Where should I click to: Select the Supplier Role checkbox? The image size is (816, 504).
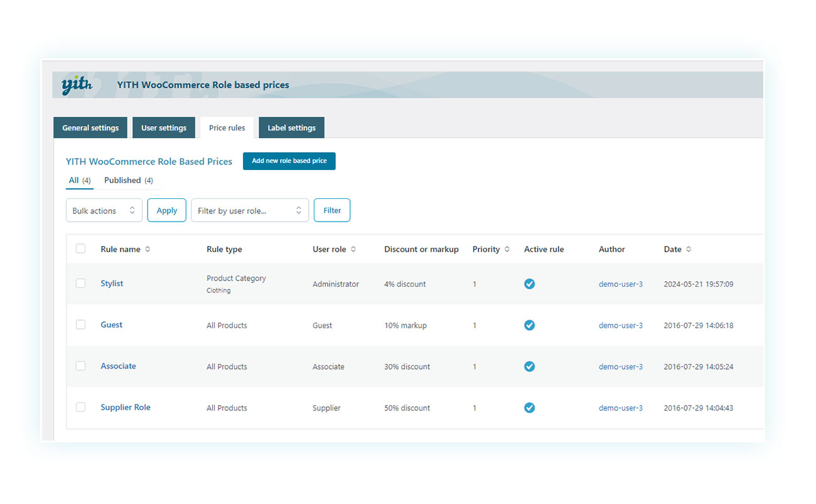pyautogui.click(x=80, y=407)
